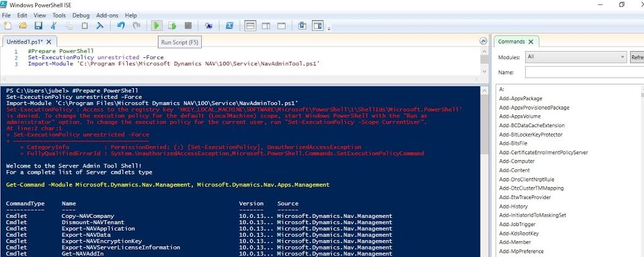
Task: Show script pane on top layout
Action: coord(250,26)
